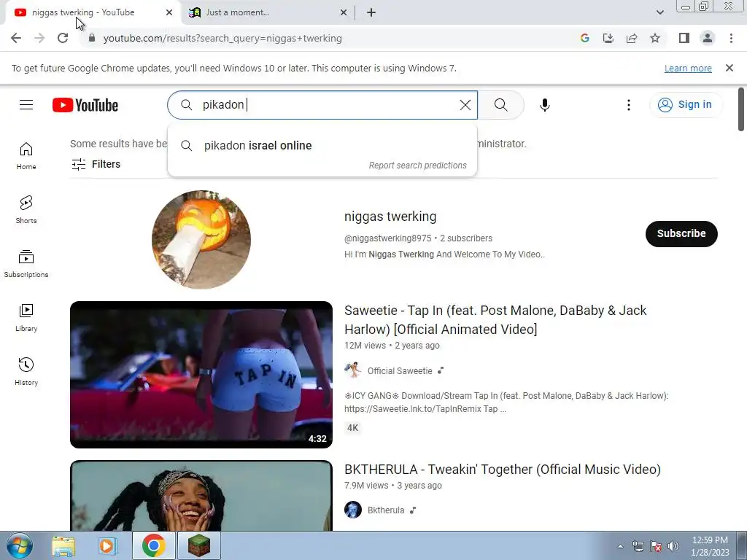
Task: Open the pumpkin channel avatar
Action: pyautogui.click(x=201, y=239)
